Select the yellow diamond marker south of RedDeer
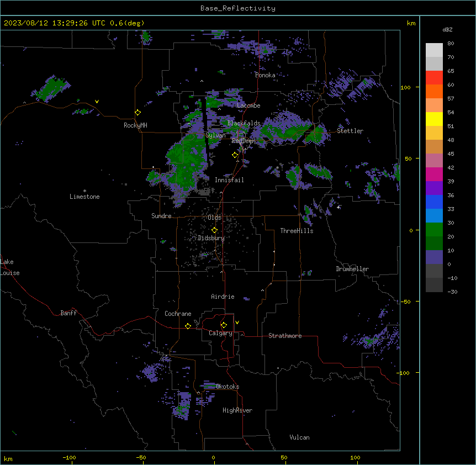This screenshot has width=476, height=465. pyautogui.click(x=235, y=155)
